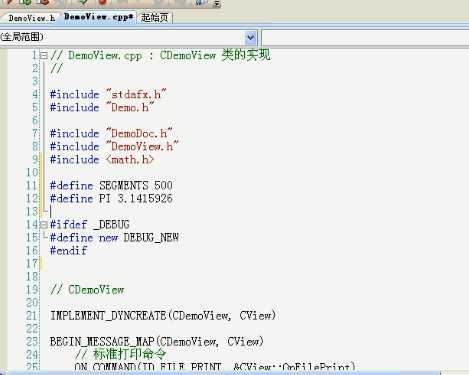This screenshot has width=469, height=375.
Task: Select the DemoView.cpp* tab
Action: click(99, 17)
